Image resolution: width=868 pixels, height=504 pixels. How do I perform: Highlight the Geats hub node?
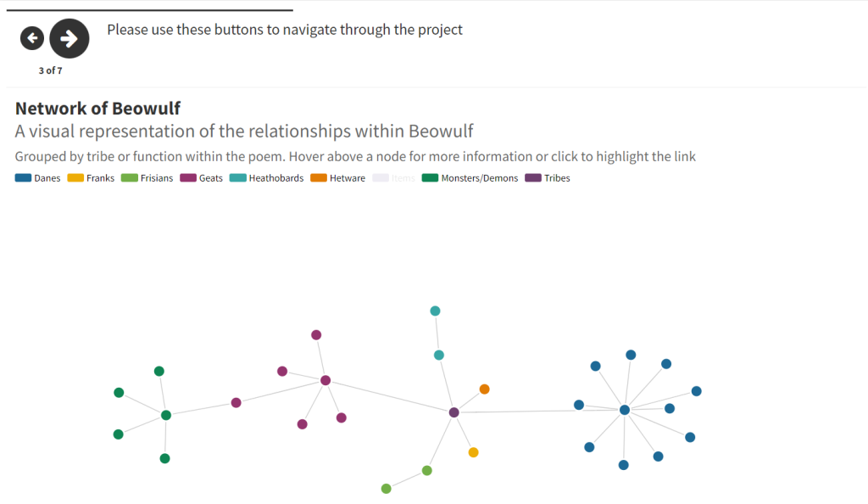tap(325, 380)
